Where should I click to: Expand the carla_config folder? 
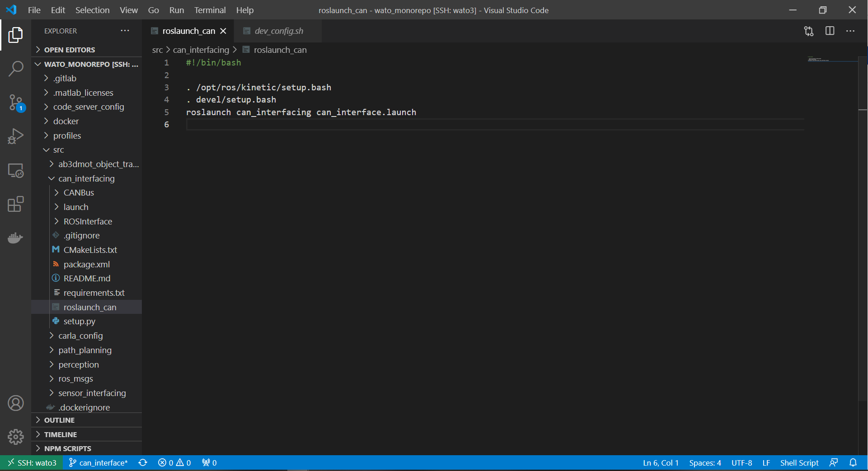[86, 336]
